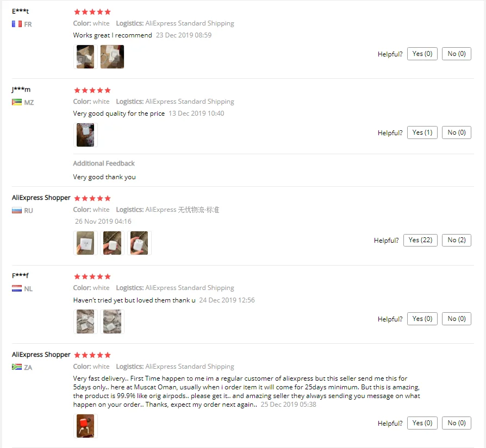The width and height of the screenshot is (486, 448).
Task: Click five-star rating on E***t's review
Action: coord(92,12)
